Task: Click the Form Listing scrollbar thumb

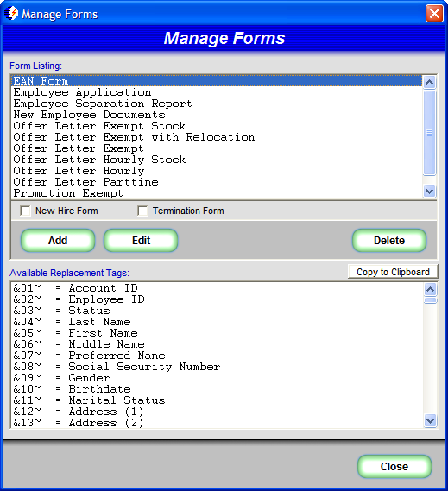Action: (x=429, y=133)
